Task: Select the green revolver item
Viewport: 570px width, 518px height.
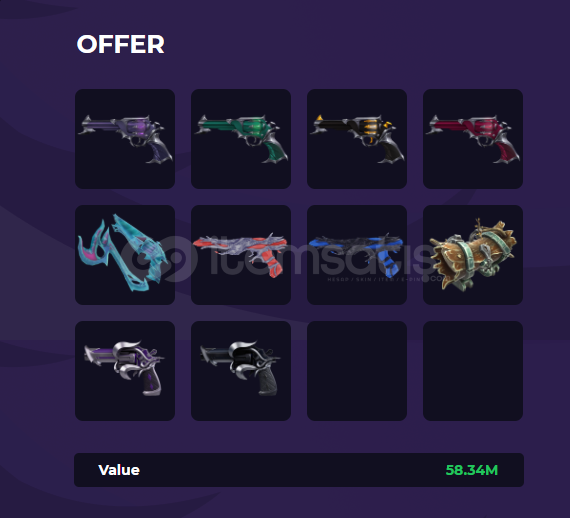Action: coord(241,138)
